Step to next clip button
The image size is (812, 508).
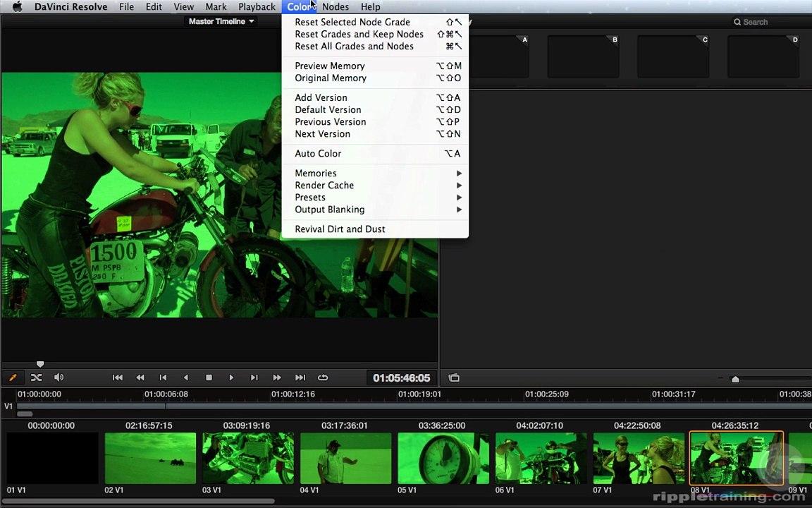[254, 377]
